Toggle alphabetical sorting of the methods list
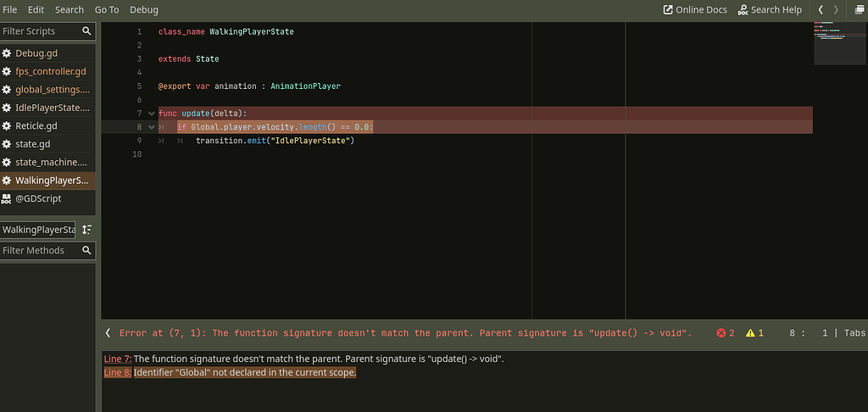The width and height of the screenshot is (868, 412). click(x=87, y=229)
